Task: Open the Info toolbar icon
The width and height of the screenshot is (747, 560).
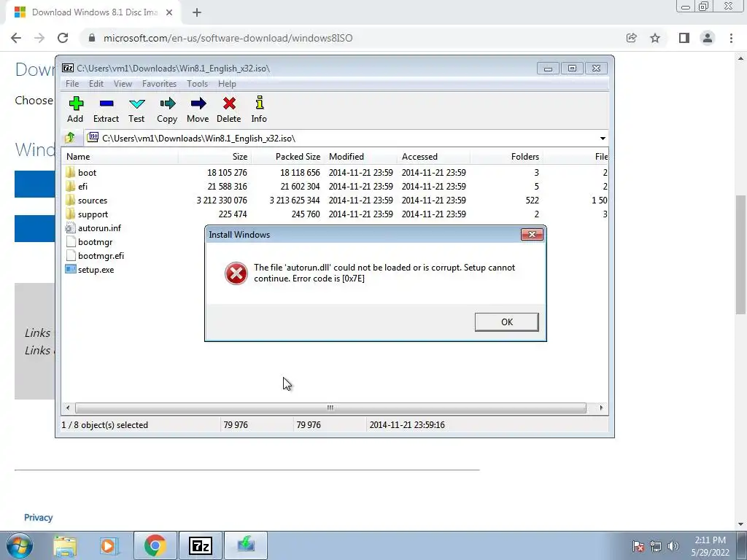Action: coord(259,109)
